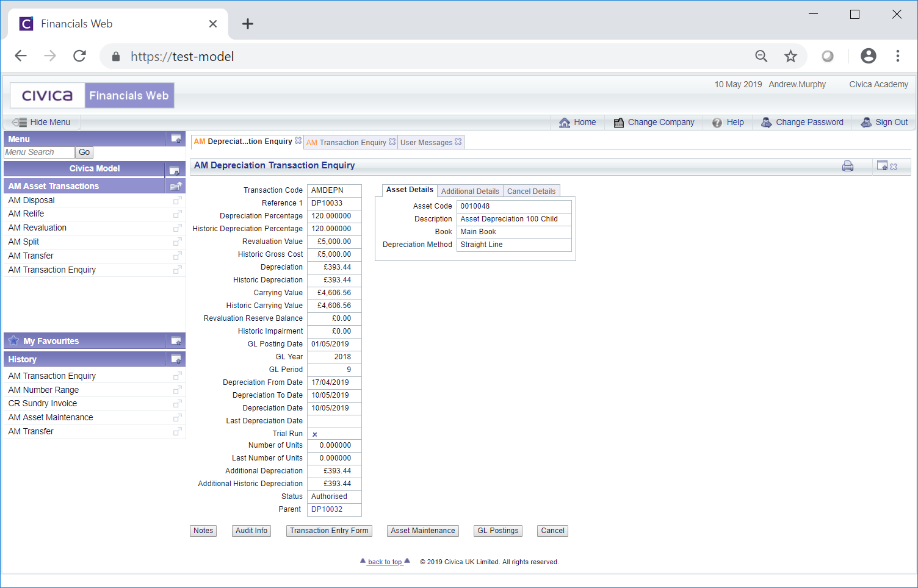Viewport: 918px width, 588px height.
Task: Open AM Revaluation menu item
Action: coord(37,228)
